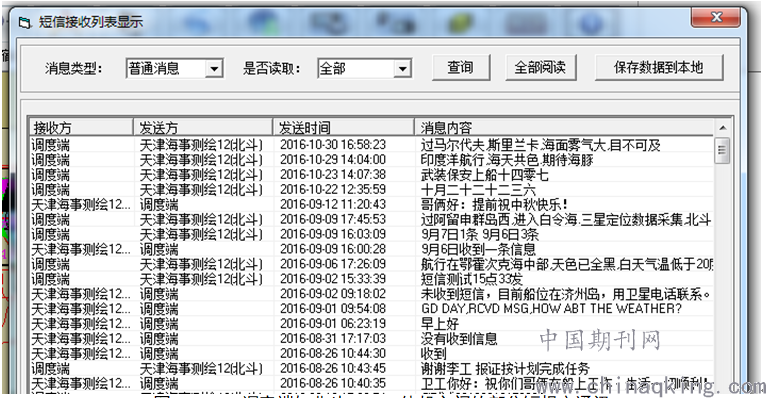
Task: Click the scrollbar up arrow in message list
Action: tap(723, 128)
